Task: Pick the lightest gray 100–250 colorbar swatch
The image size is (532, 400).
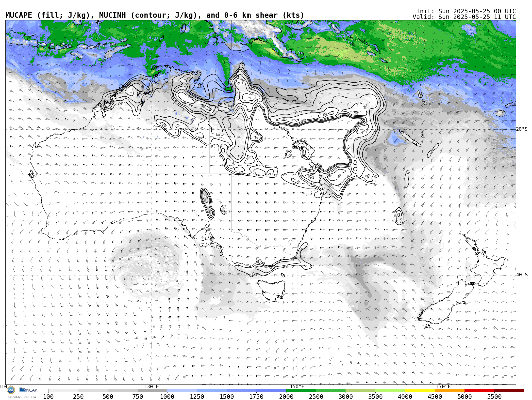Action: pos(63,391)
